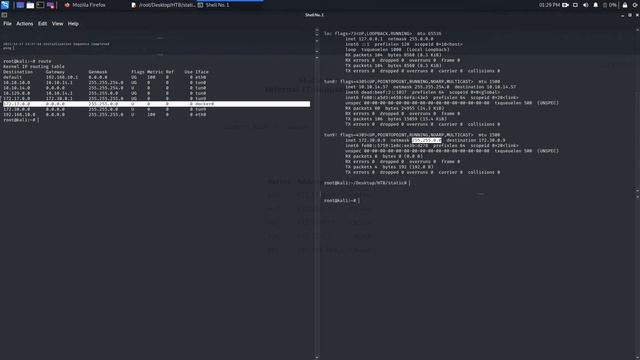Click the 'Kernel IP routing table' line
The width and height of the screenshot is (640, 360).
click(33, 67)
